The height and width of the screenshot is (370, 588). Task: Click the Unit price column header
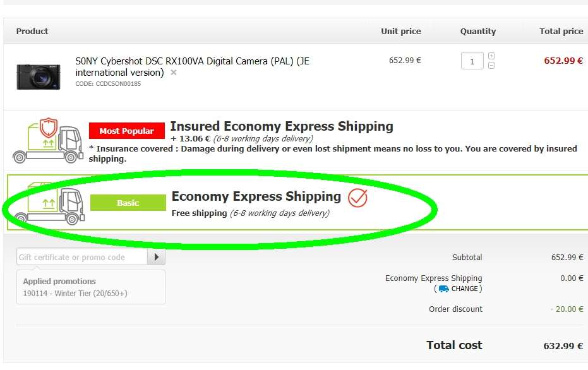(400, 31)
